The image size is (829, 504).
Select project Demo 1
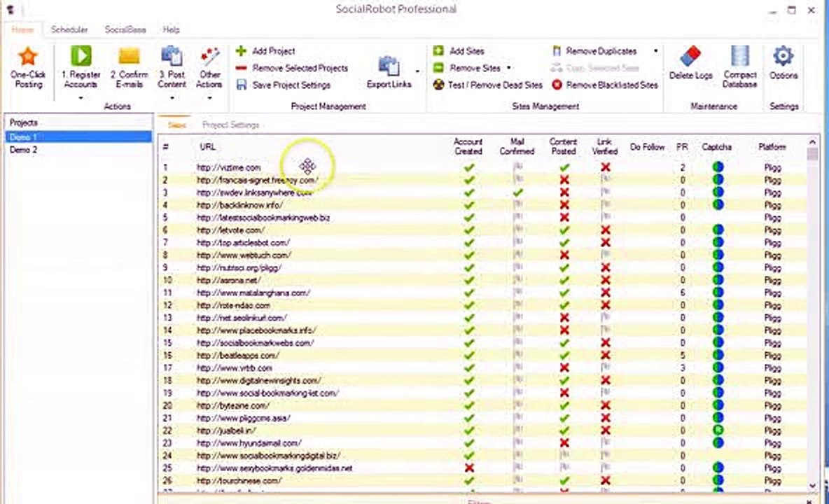[x=78, y=136]
